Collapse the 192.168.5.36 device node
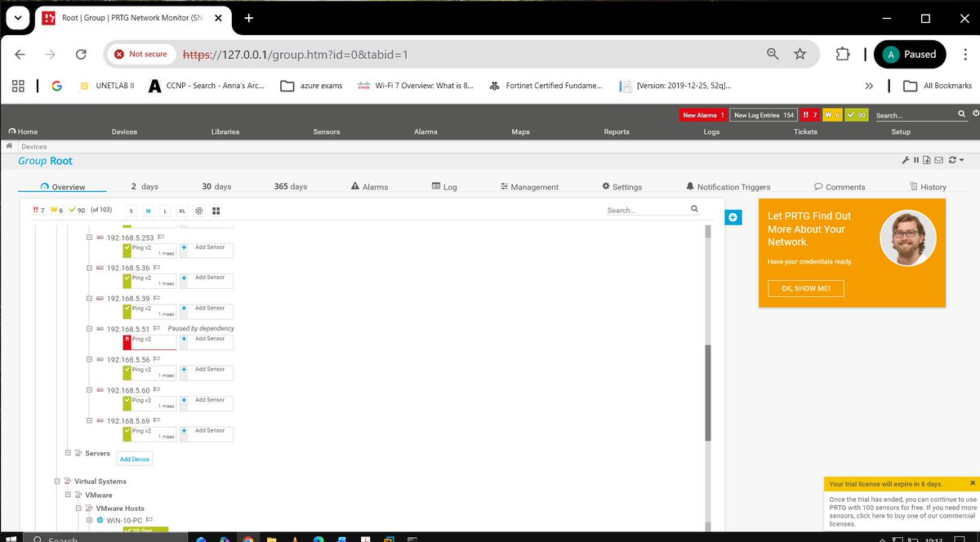The image size is (980, 542). tap(90, 268)
